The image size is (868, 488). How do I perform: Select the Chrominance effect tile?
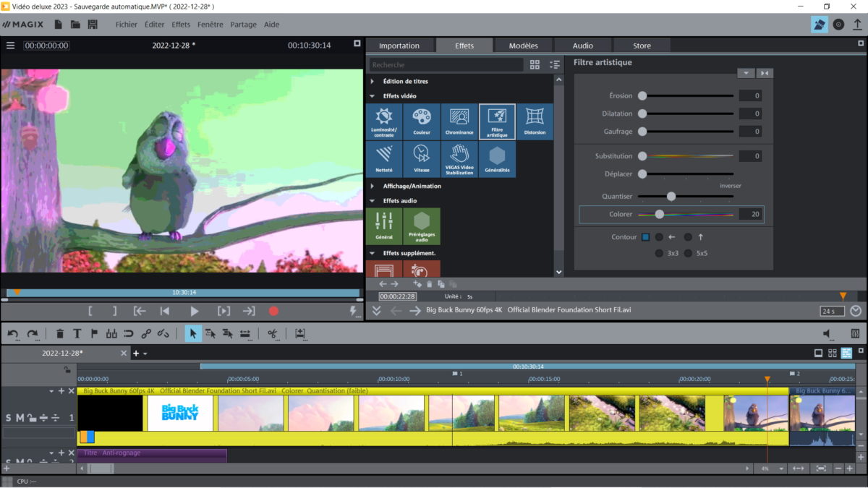[x=459, y=121]
